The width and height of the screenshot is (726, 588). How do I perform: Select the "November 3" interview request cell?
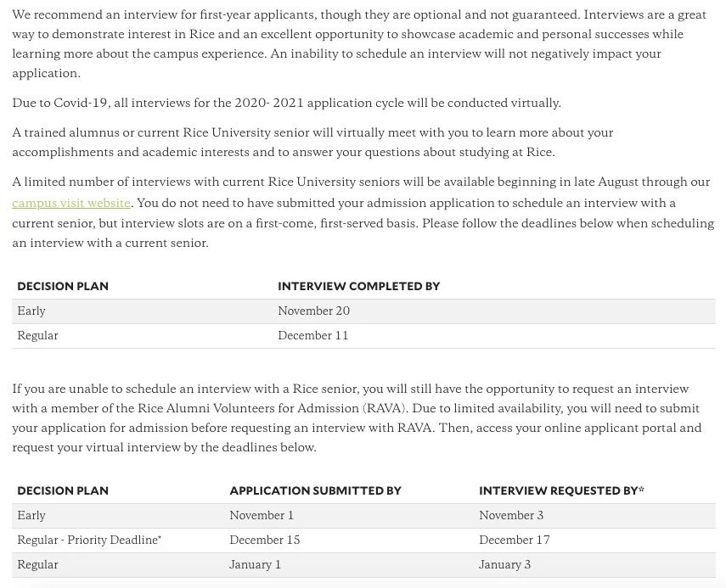click(x=510, y=516)
